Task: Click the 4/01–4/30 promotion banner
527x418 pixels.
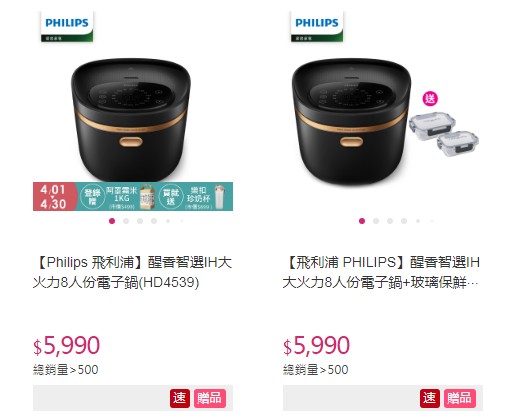Action: (133, 196)
